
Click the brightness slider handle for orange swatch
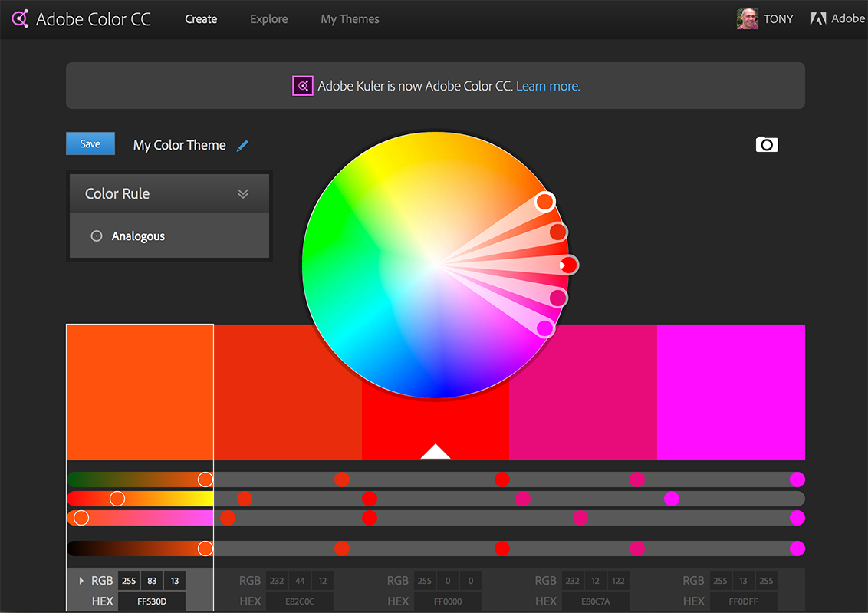[205, 549]
